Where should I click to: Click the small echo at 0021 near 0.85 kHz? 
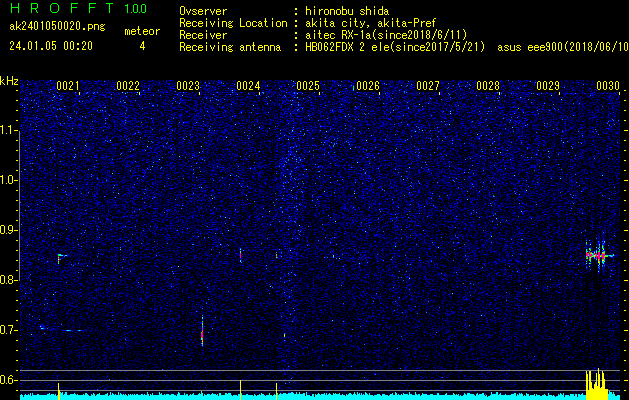pos(60,258)
